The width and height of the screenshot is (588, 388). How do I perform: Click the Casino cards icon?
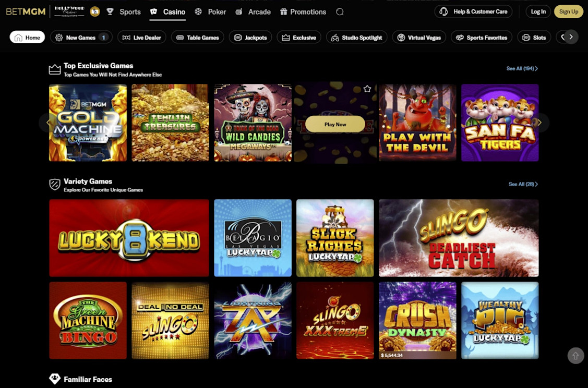click(153, 11)
